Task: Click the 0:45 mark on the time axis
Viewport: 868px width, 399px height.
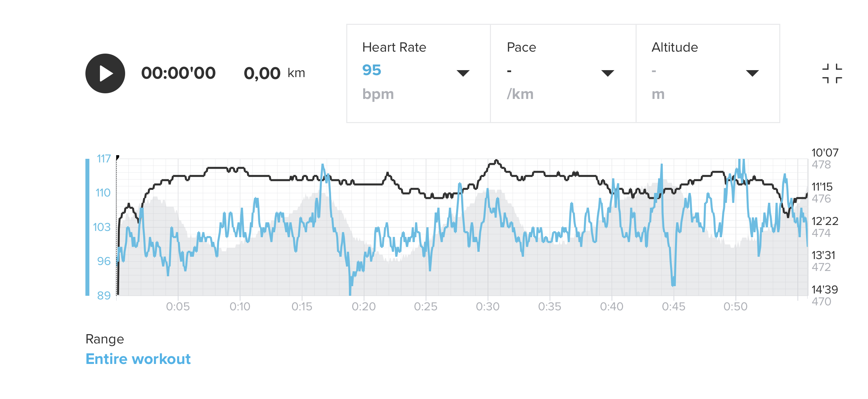Action: pyautogui.click(x=673, y=306)
